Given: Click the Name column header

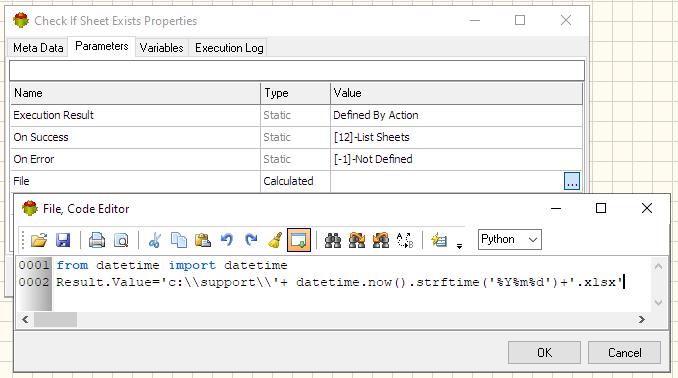Looking at the screenshot, I should point(135,93).
